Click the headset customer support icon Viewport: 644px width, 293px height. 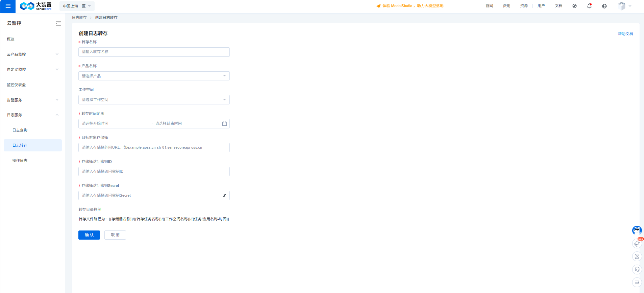click(x=637, y=269)
